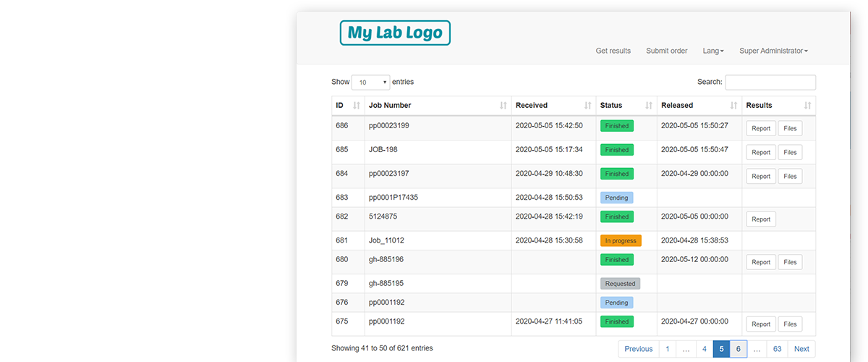Sort table by Released column

tap(699, 106)
